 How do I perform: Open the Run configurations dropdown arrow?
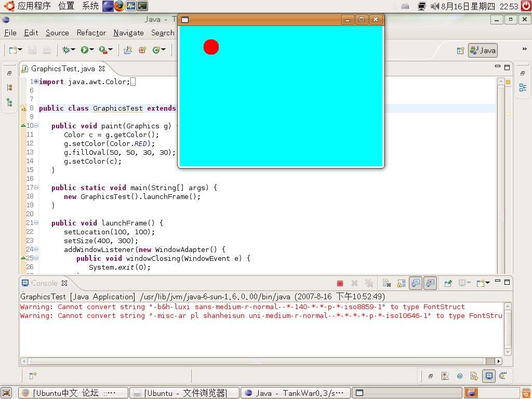point(91,50)
